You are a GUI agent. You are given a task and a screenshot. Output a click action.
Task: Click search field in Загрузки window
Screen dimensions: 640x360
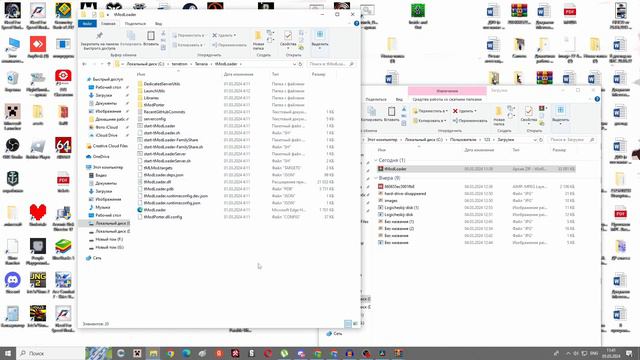[571, 140]
